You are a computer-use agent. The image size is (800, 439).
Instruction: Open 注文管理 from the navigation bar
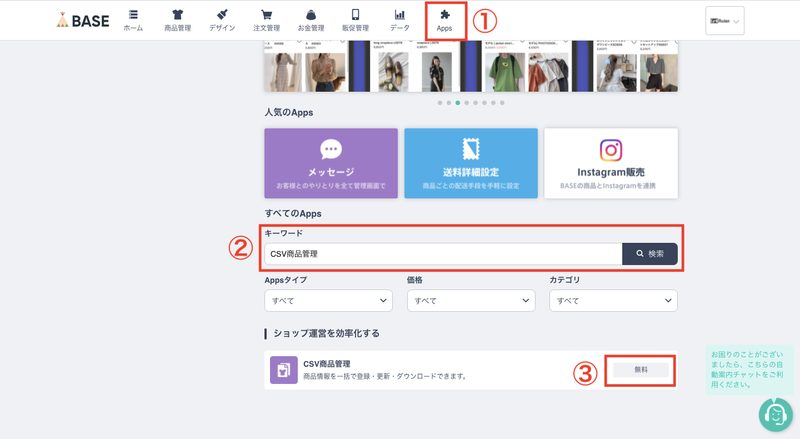click(x=266, y=21)
